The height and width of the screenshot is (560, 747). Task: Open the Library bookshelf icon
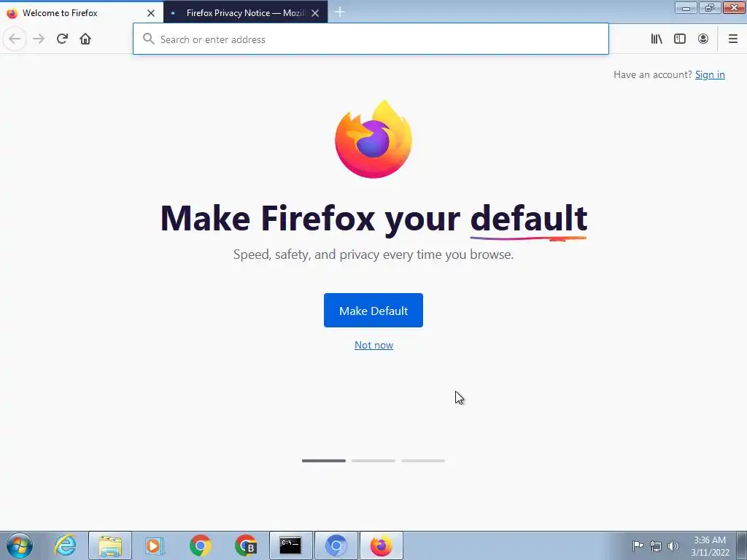(x=657, y=39)
